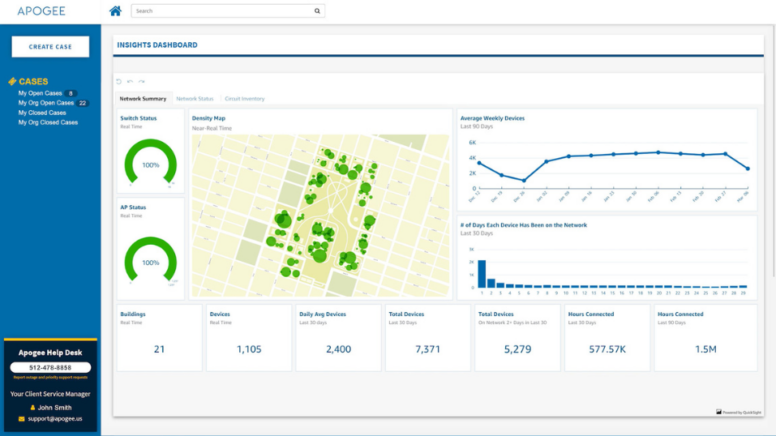
Task: Select the Network Summary tab
Action: [143, 99]
